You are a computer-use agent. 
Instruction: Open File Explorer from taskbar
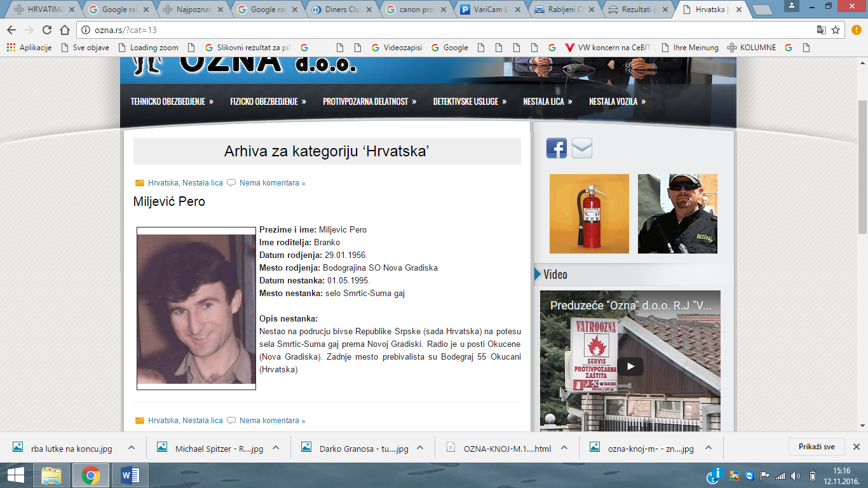(51, 475)
